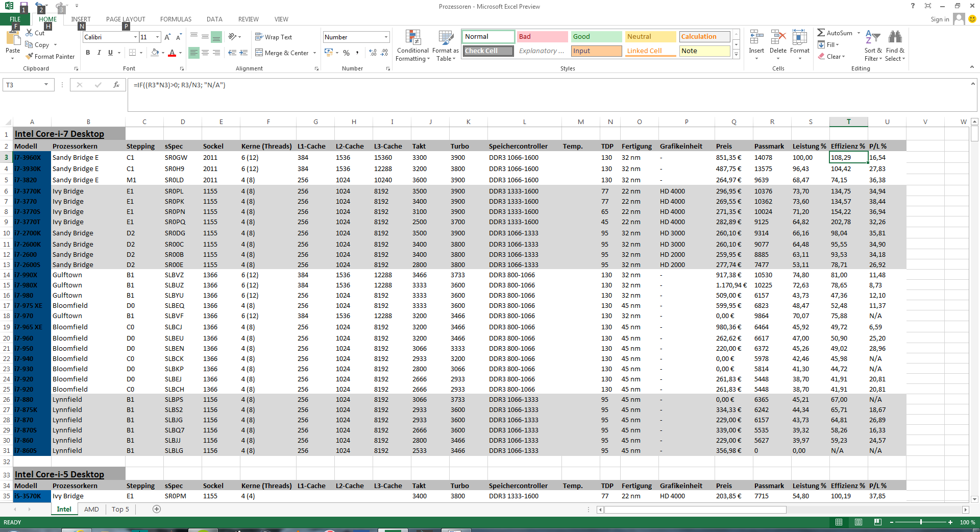Apply the Linked Cell style
This screenshot has width=980, height=532.
point(650,51)
